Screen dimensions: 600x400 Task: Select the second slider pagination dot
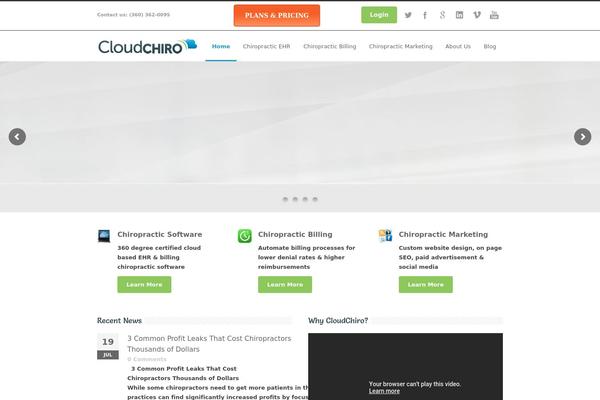coord(295,199)
